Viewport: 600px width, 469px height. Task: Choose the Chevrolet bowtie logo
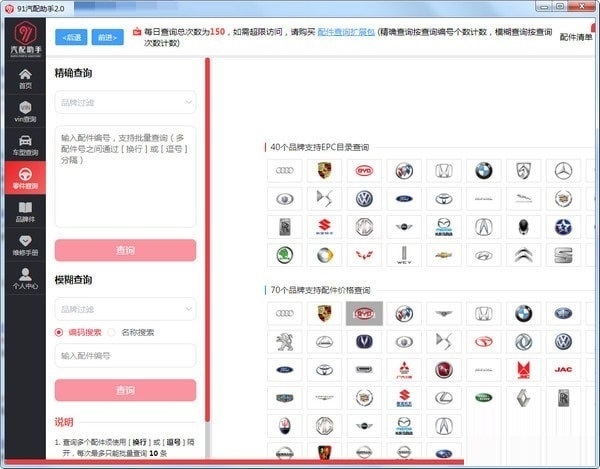[x=444, y=255]
